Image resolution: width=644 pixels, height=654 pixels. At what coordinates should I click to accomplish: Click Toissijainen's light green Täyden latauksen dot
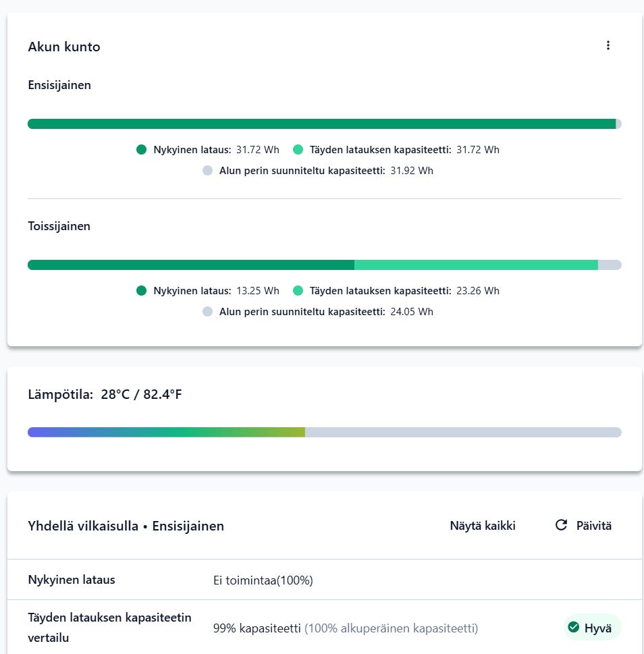click(x=298, y=291)
